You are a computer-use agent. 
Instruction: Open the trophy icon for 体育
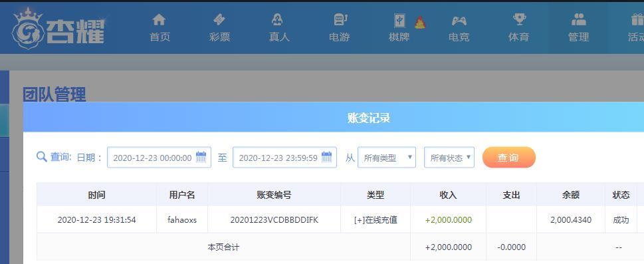519,19
